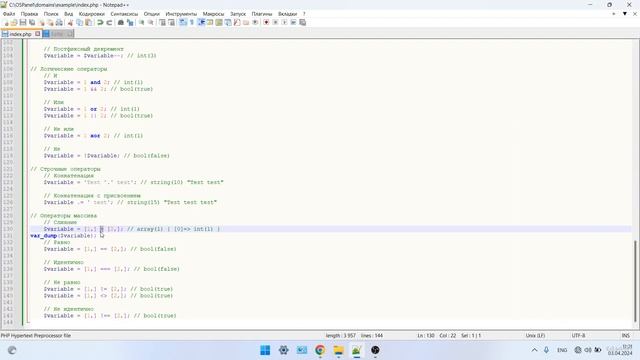Click the var_dump($variable); line
The height and width of the screenshot is (360, 640).
(x=63, y=236)
